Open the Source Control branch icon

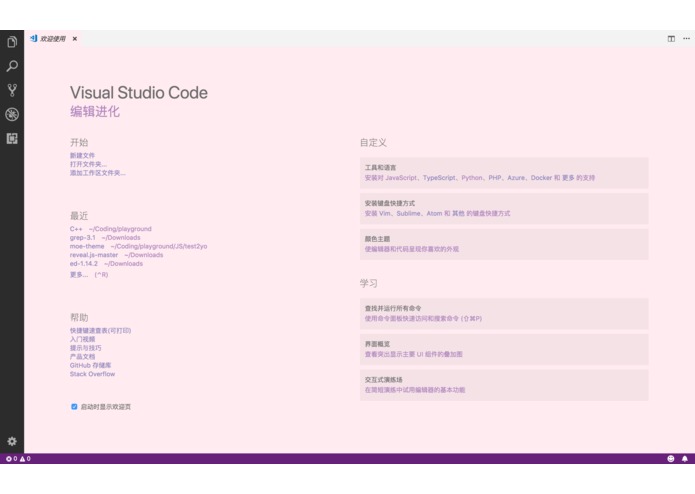coord(12,90)
